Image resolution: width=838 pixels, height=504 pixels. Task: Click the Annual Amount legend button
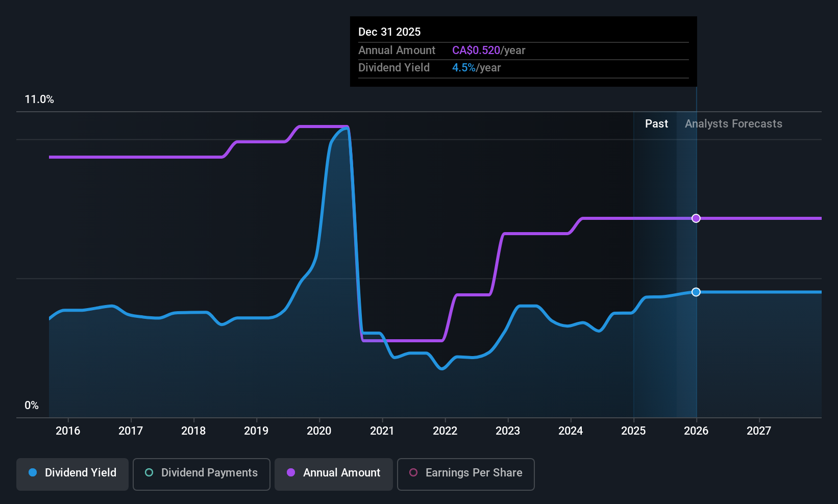click(x=333, y=474)
